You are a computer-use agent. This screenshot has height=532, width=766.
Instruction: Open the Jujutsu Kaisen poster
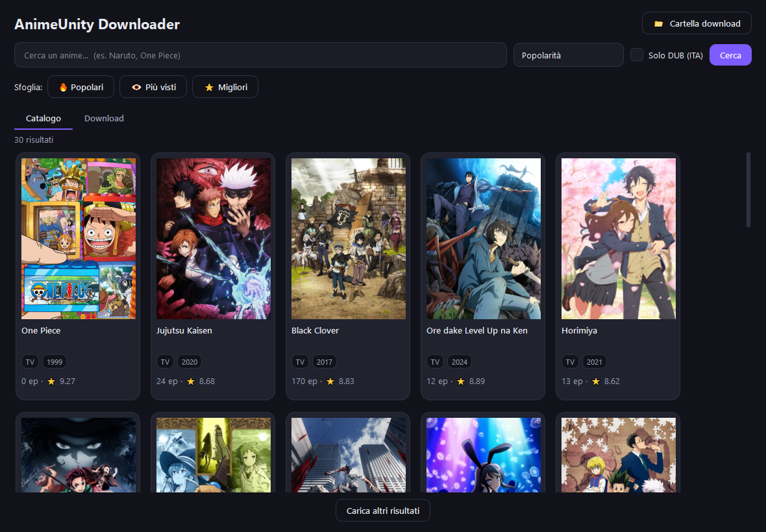click(x=214, y=239)
